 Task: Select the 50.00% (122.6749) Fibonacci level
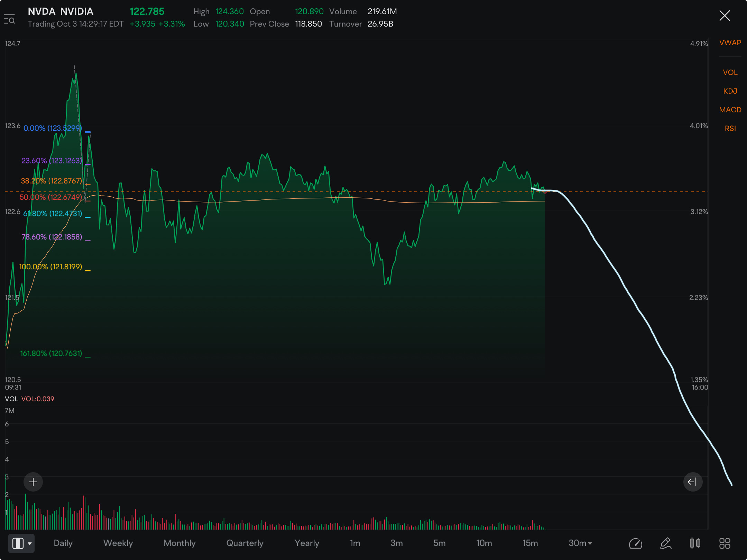[51, 197]
